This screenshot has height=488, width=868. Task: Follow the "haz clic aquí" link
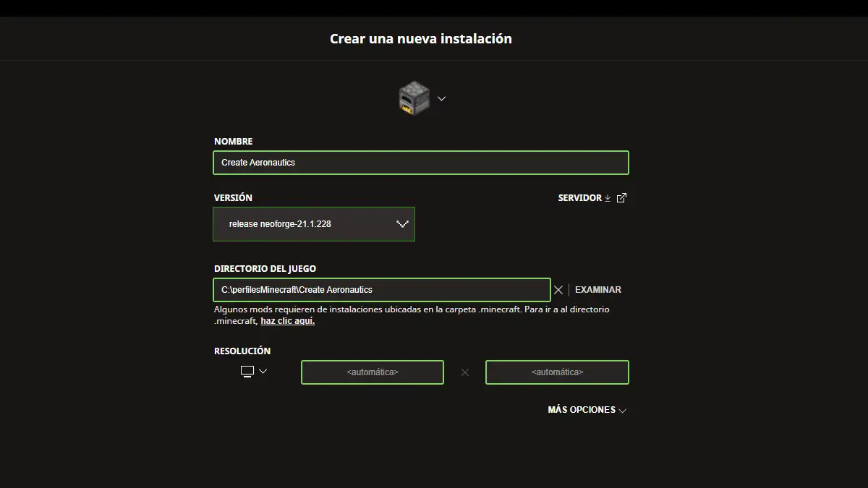point(287,320)
